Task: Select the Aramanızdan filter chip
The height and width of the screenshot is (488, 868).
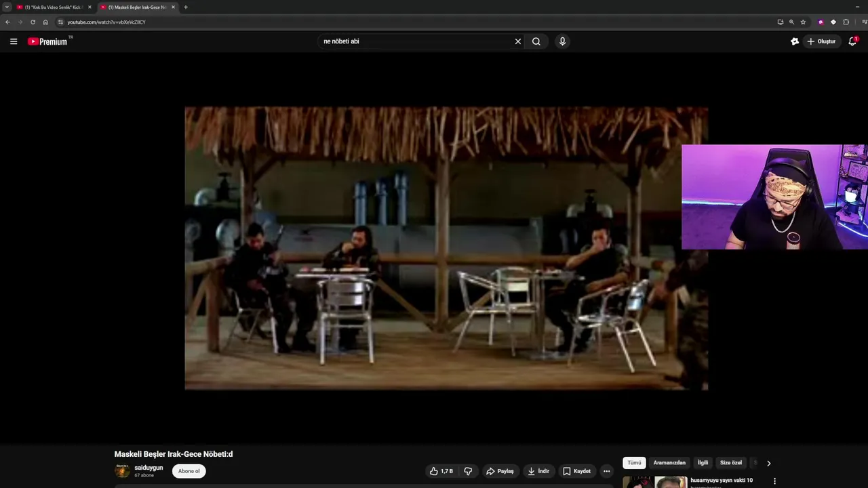Action: (669, 463)
